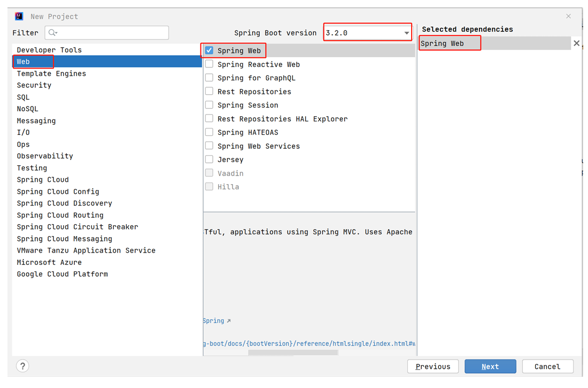Select the I/O category
Viewport: 588px width, 388px height.
(107, 133)
